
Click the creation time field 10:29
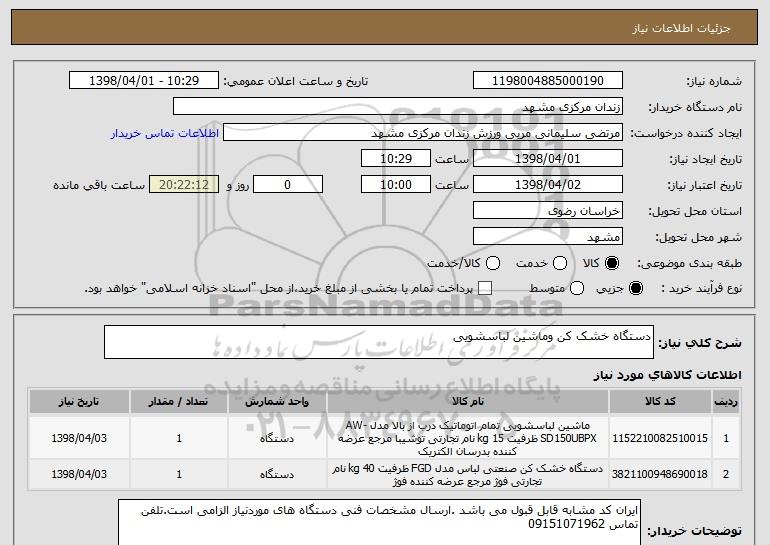point(396,159)
